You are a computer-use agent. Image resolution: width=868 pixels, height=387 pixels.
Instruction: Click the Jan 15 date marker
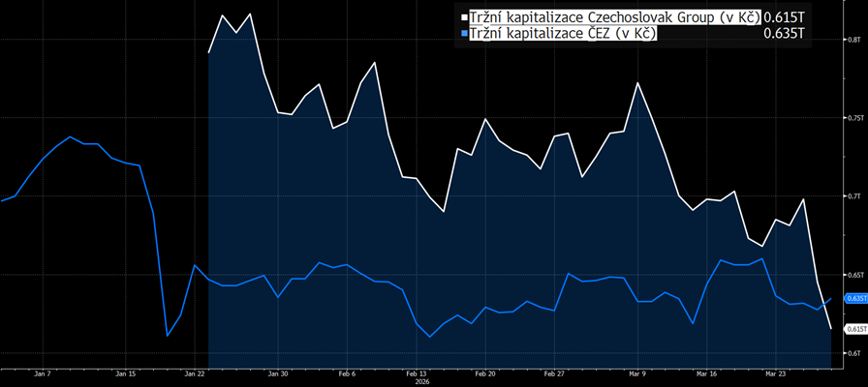click(125, 373)
